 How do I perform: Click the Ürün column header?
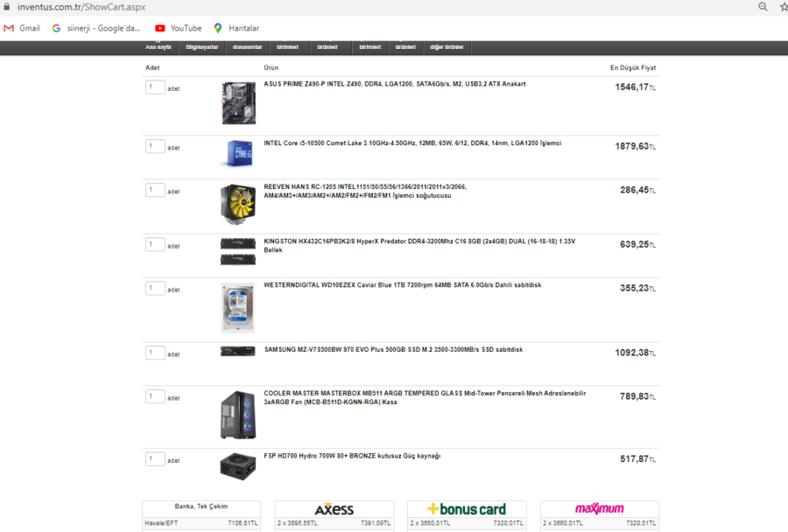pos(271,68)
